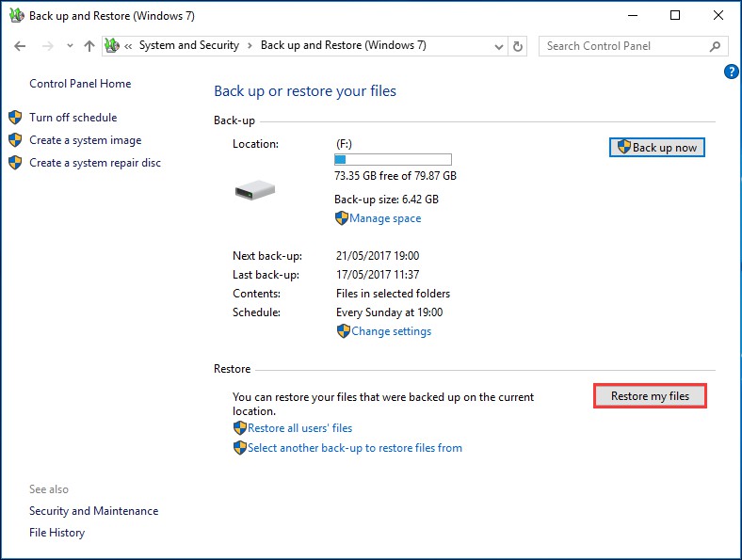Click the forward navigation arrow
This screenshot has width=742, height=560.
48,46
